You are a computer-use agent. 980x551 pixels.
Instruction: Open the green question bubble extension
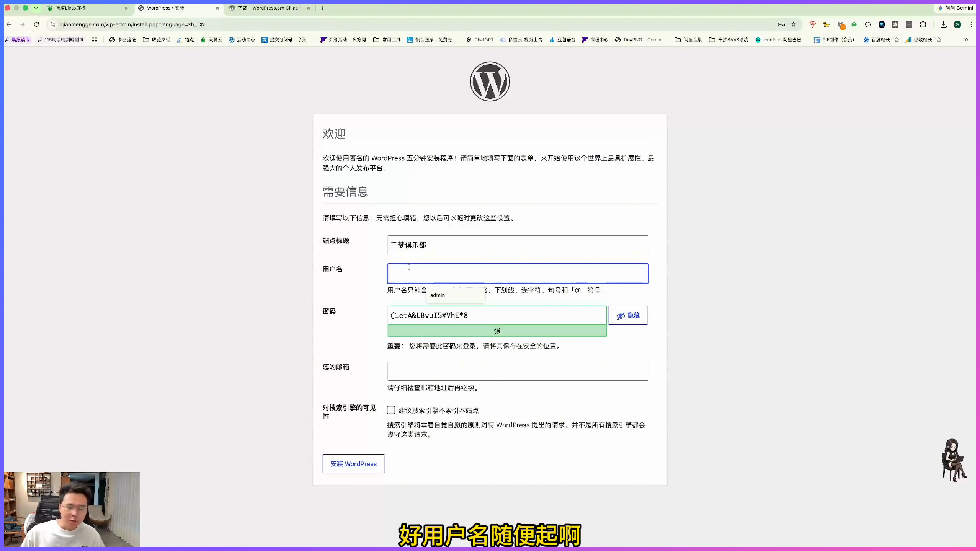854,24
